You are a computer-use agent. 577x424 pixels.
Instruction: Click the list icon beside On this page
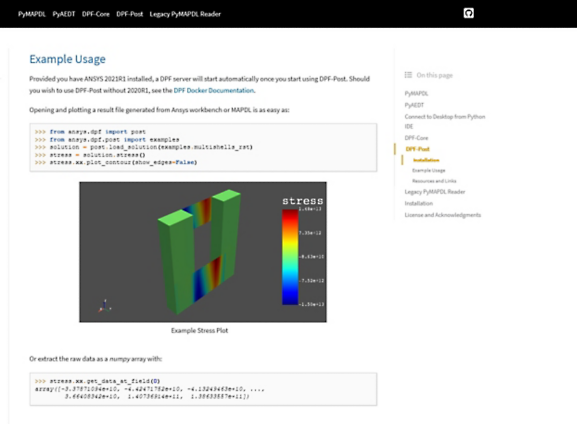pyautogui.click(x=408, y=75)
